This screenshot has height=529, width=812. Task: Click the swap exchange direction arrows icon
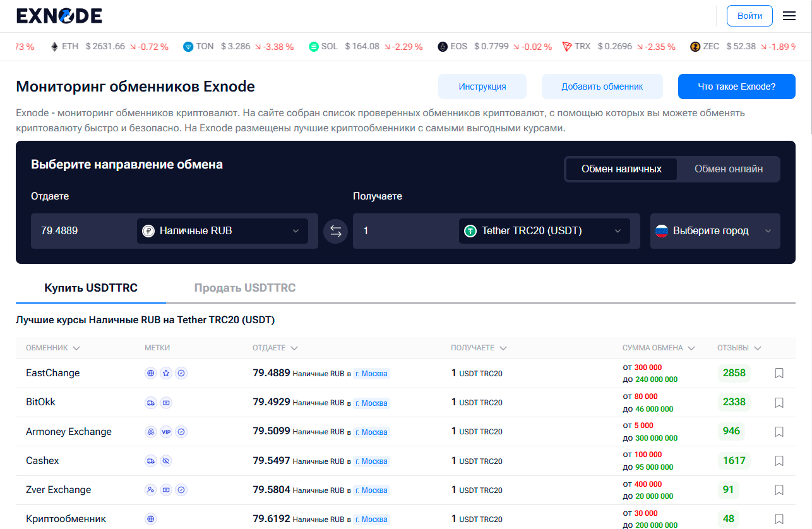(335, 231)
